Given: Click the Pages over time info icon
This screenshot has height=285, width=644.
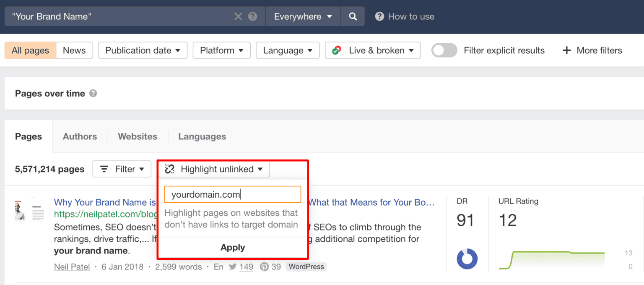Looking at the screenshot, I should pyautogui.click(x=93, y=94).
